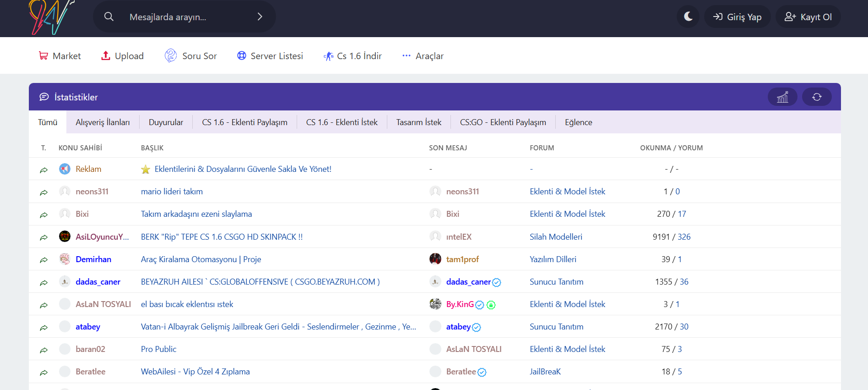The height and width of the screenshot is (390, 868).
Task: Click the site logo in header
Action: tap(52, 17)
